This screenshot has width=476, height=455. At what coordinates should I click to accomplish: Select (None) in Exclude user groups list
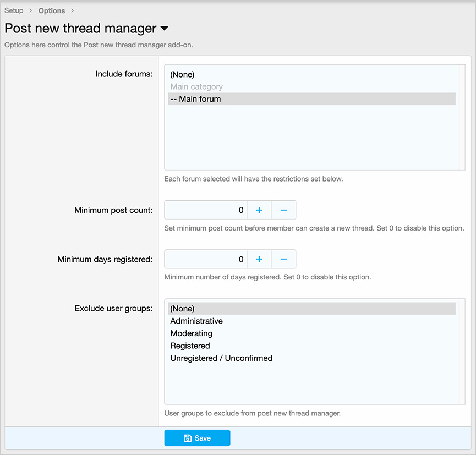pyautogui.click(x=182, y=309)
